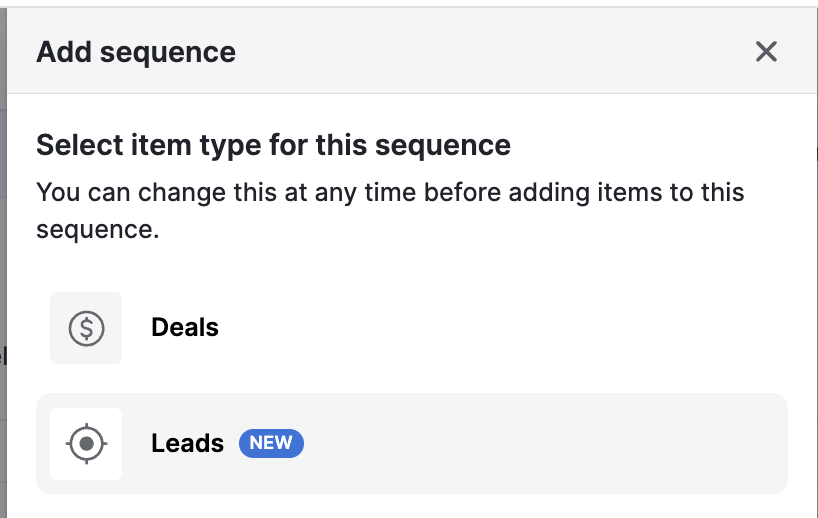Click the word "sequence." ending the description
The width and height of the screenshot is (818, 518).
[98, 230]
